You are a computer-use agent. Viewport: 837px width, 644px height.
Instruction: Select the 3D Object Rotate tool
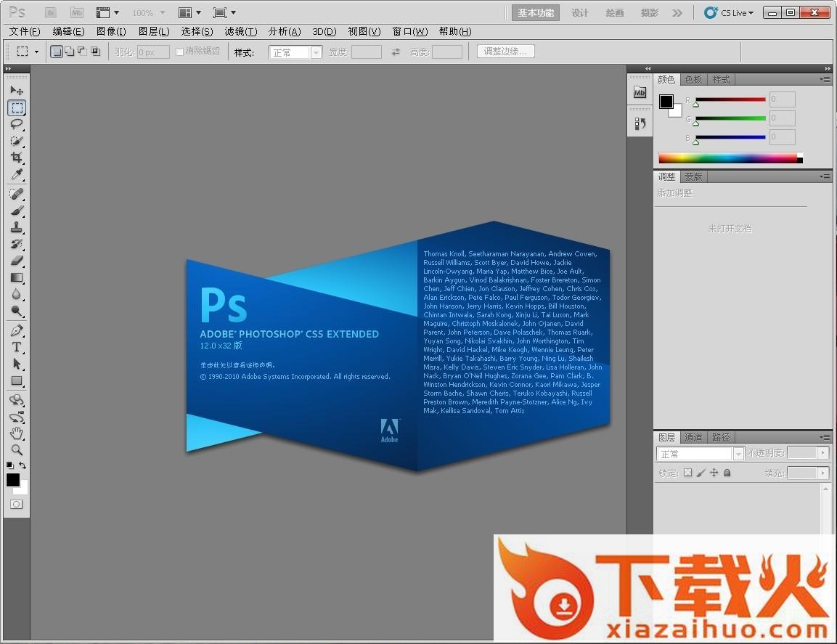tap(17, 400)
